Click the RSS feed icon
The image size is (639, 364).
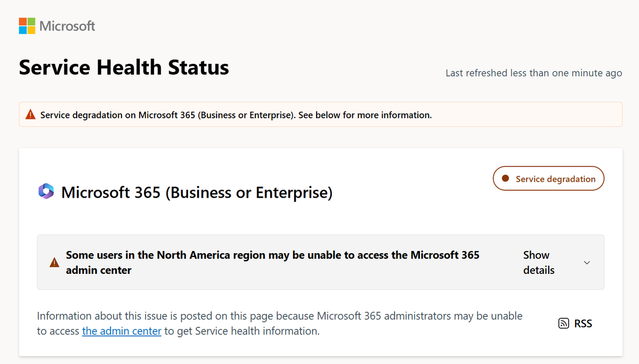563,323
